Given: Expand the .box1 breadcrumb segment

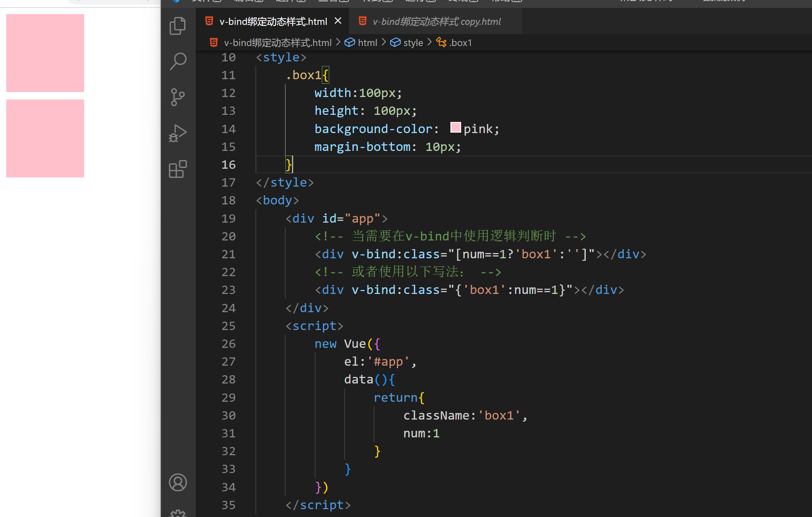Looking at the screenshot, I should 460,43.
